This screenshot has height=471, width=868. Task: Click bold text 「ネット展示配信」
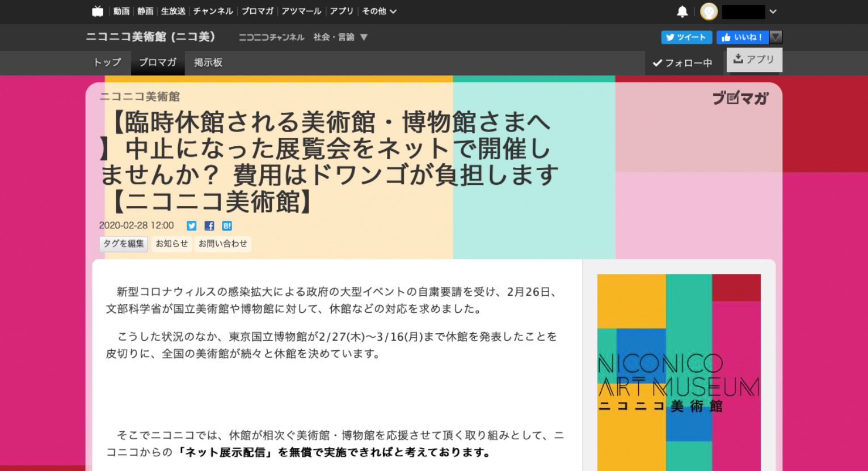tap(224, 452)
